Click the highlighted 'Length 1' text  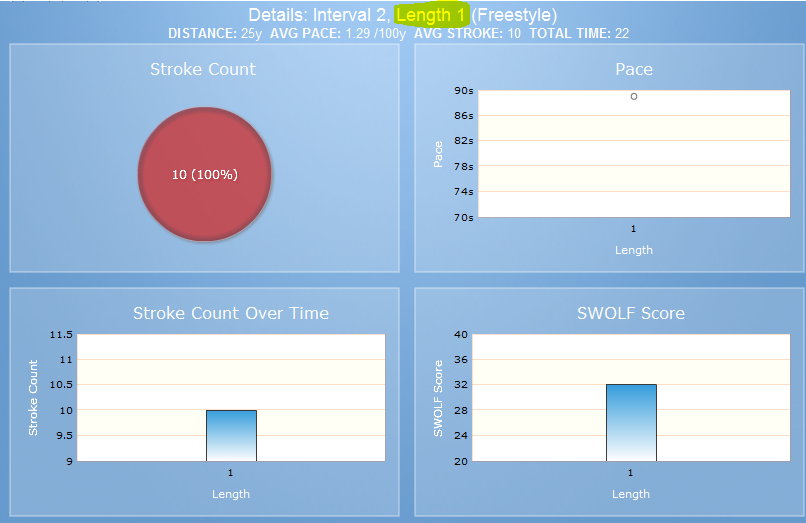pyautogui.click(x=431, y=15)
